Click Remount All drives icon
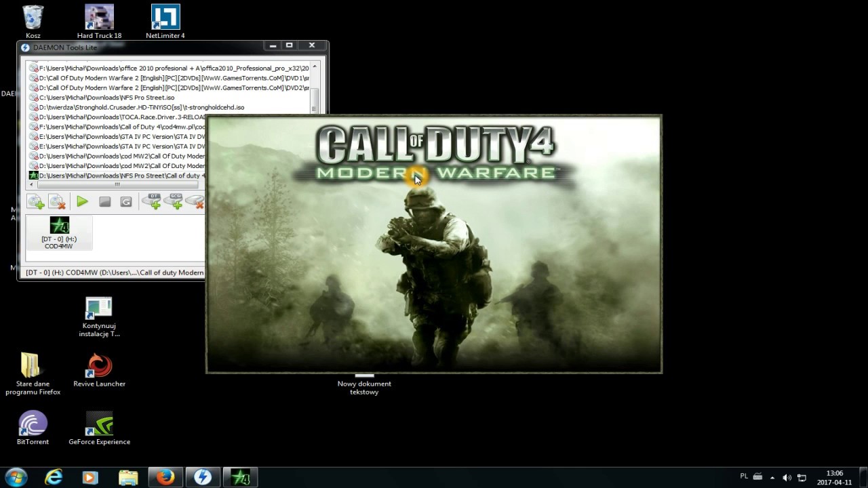 click(126, 201)
